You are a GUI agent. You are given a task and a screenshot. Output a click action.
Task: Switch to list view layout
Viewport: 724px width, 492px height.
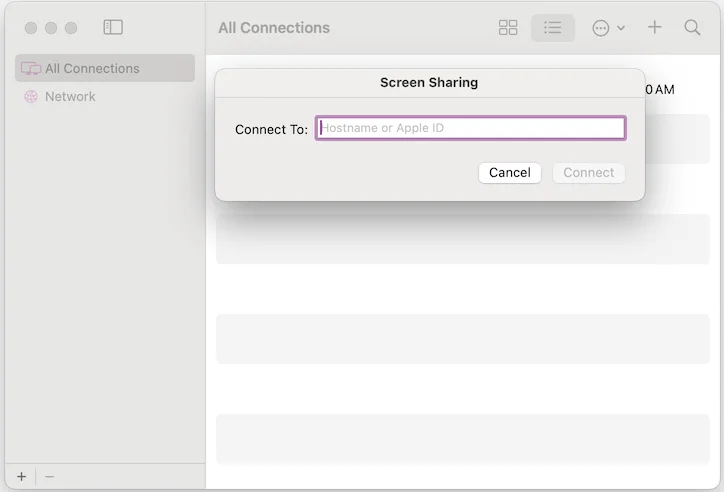(553, 28)
